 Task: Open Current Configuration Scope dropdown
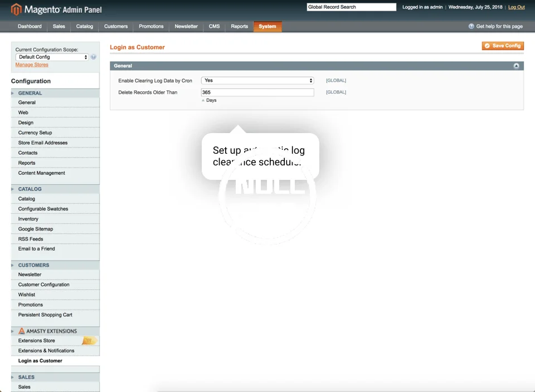[x=52, y=57]
